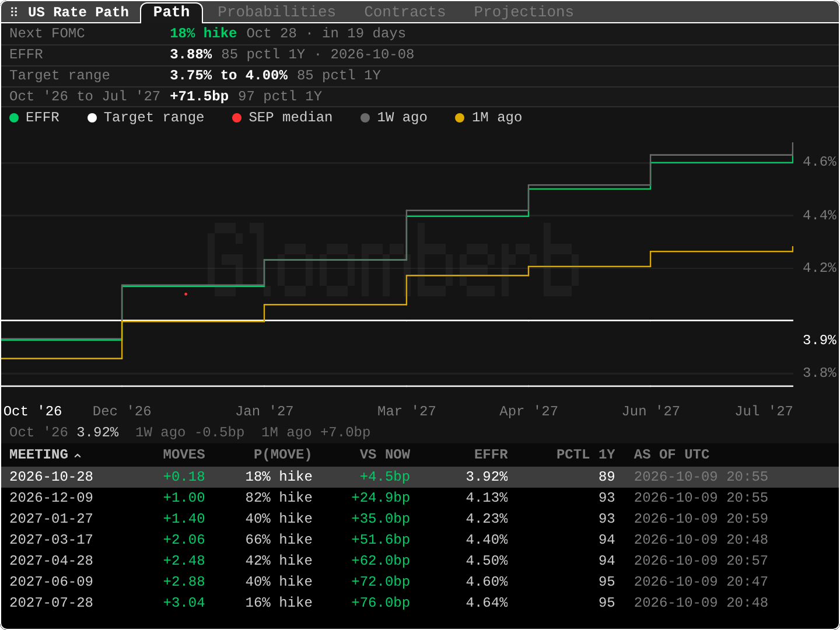The image size is (840, 630).
Task: Toggle the 1W ago legend gray dot
Action: [x=365, y=118]
